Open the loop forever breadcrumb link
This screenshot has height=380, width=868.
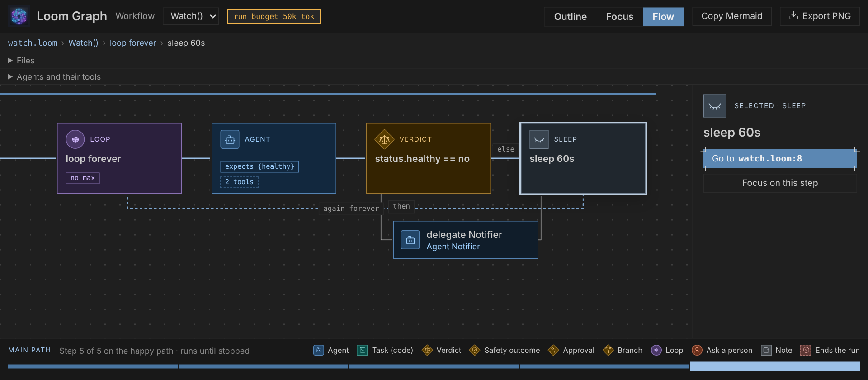(x=133, y=43)
